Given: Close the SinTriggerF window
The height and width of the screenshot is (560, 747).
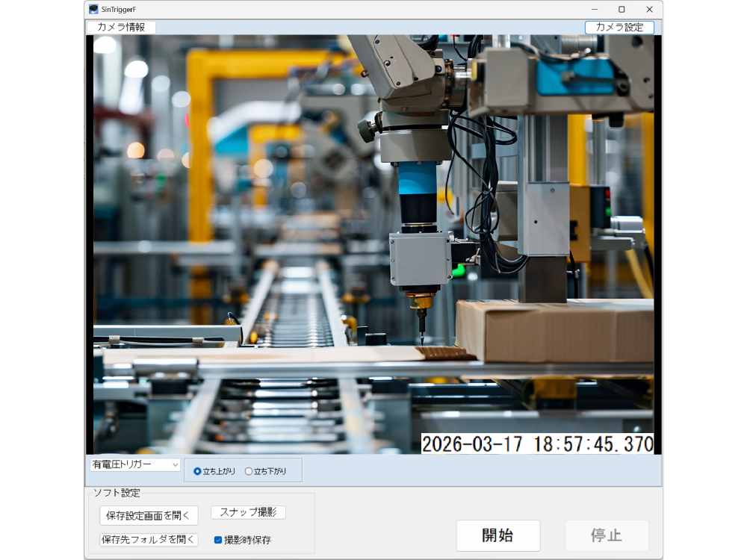Looking at the screenshot, I should click(x=649, y=10).
